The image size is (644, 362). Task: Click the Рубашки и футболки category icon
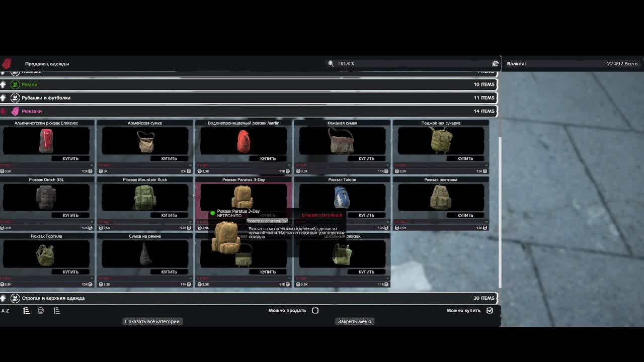pyautogui.click(x=15, y=98)
